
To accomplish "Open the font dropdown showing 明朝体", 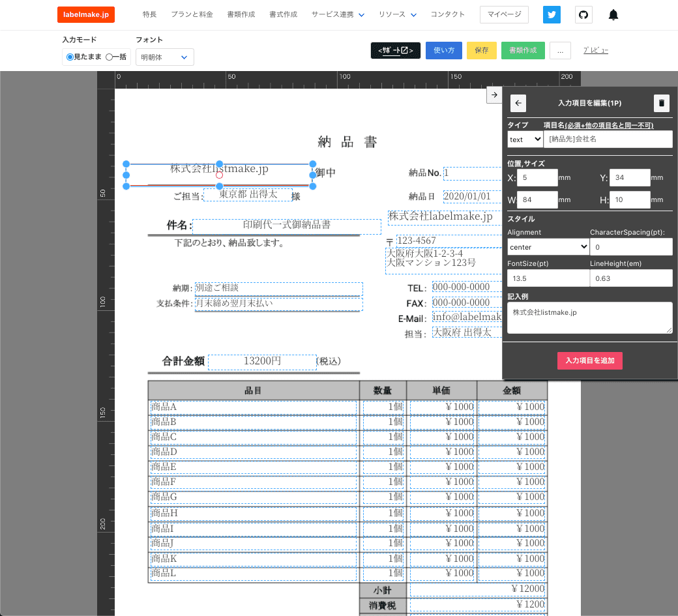I will 164,57.
